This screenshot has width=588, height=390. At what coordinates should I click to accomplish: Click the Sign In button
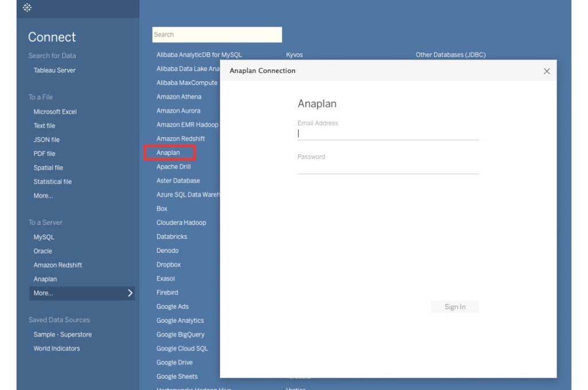(455, 307)
